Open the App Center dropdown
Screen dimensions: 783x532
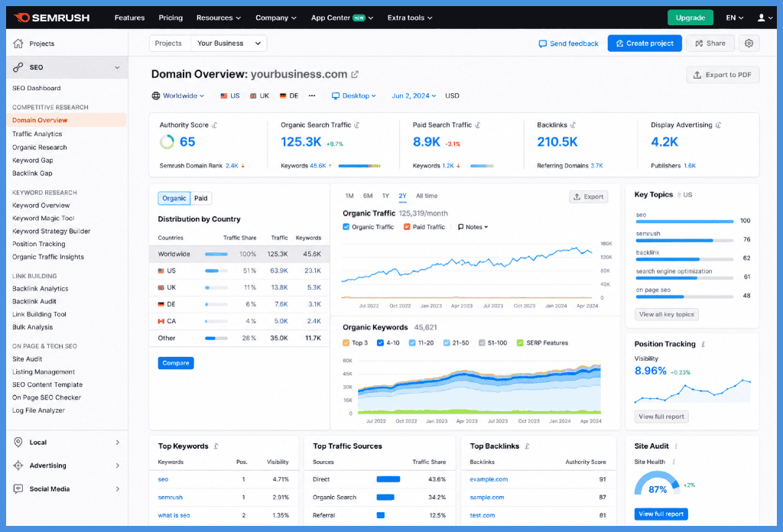[342, 18]
